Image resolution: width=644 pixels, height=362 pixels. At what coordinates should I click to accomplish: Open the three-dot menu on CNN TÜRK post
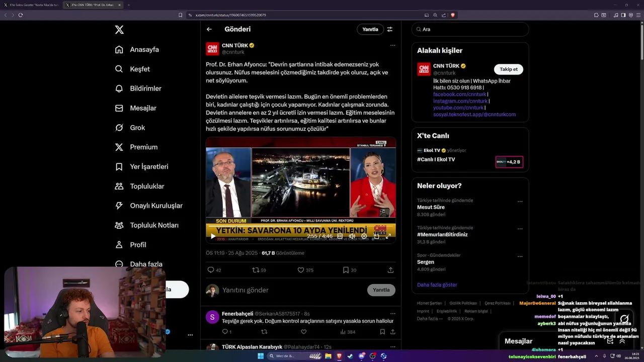[x=392, y=45]
